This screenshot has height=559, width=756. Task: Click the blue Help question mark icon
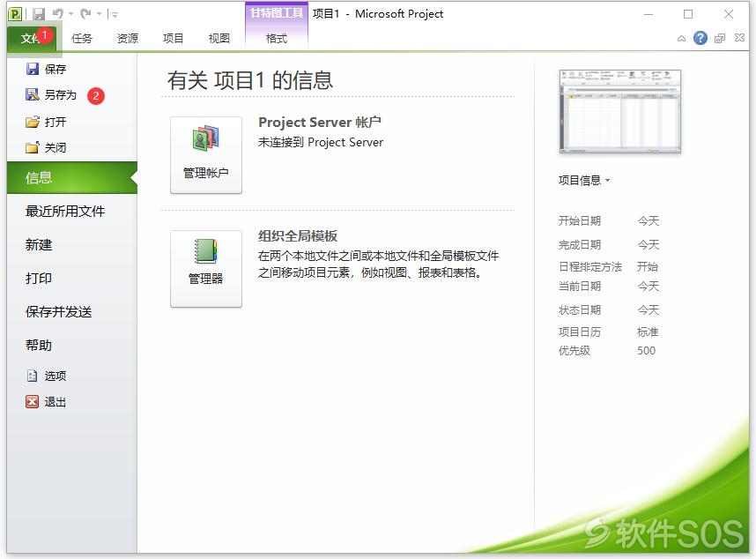click(700, 38)
